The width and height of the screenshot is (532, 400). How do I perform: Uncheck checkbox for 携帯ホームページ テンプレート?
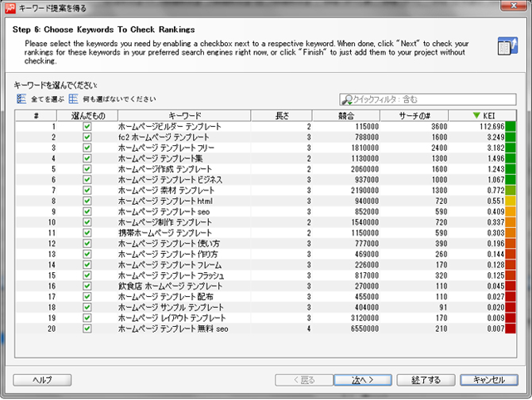[x=87, y=233]
